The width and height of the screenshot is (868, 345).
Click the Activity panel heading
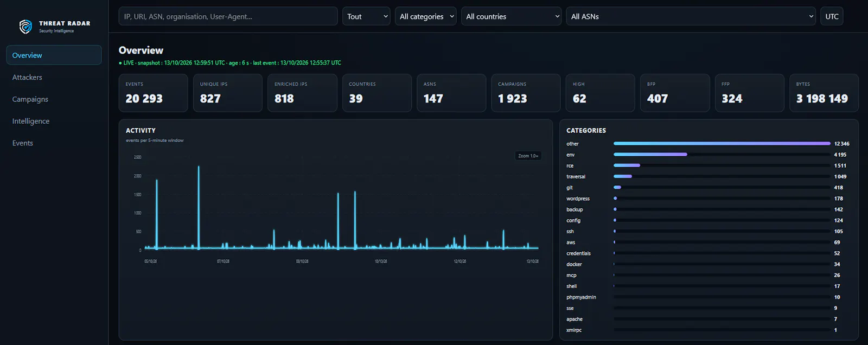[x=141, y=131]
